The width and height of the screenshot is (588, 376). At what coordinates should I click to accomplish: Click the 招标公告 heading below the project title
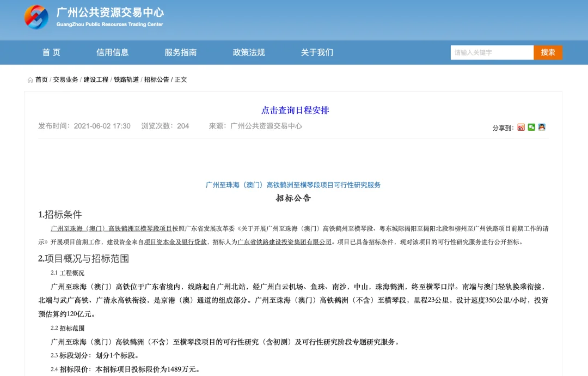293,198
